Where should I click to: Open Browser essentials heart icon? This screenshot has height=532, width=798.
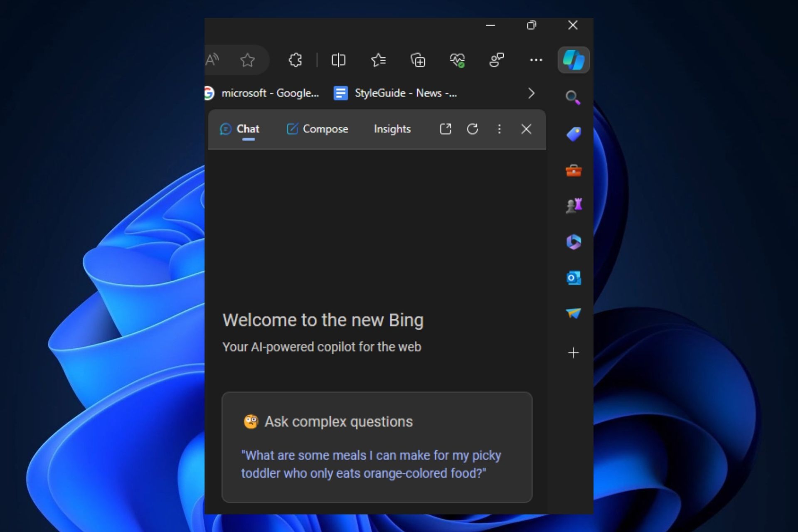click(457, 60)
